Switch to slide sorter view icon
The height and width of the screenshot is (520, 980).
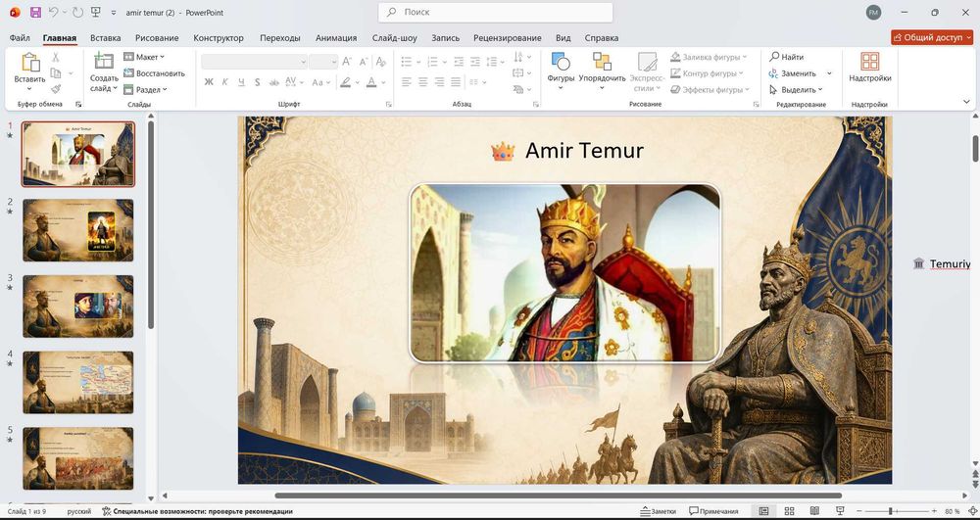(789, 511)
